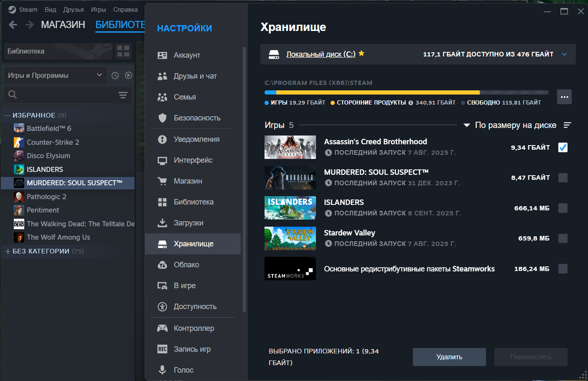Open Безопасность via its shield icon
This screenshot has height=381, width=588.
(162, 118)
